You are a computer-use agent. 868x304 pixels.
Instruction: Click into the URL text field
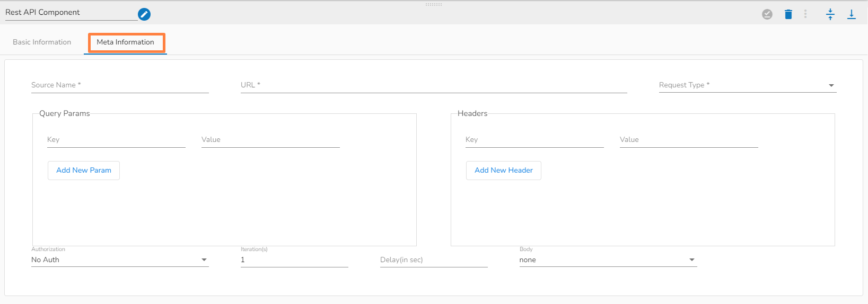(x=434, y=85)
